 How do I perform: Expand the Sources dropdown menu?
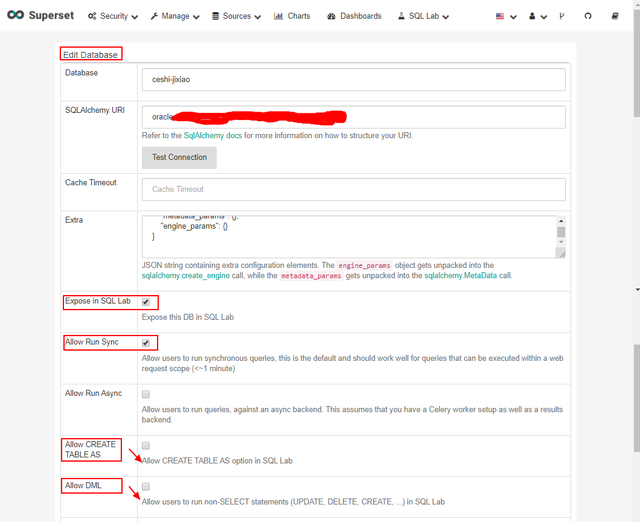(237, 16)
